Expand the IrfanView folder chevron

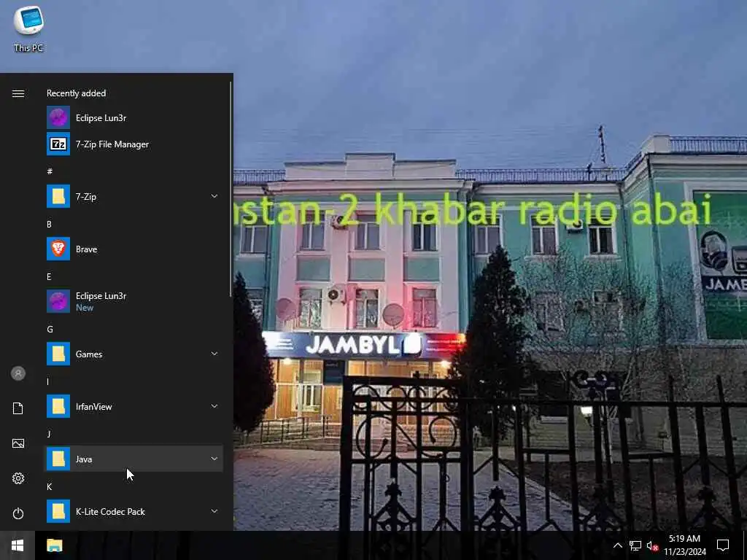point(214,405)
